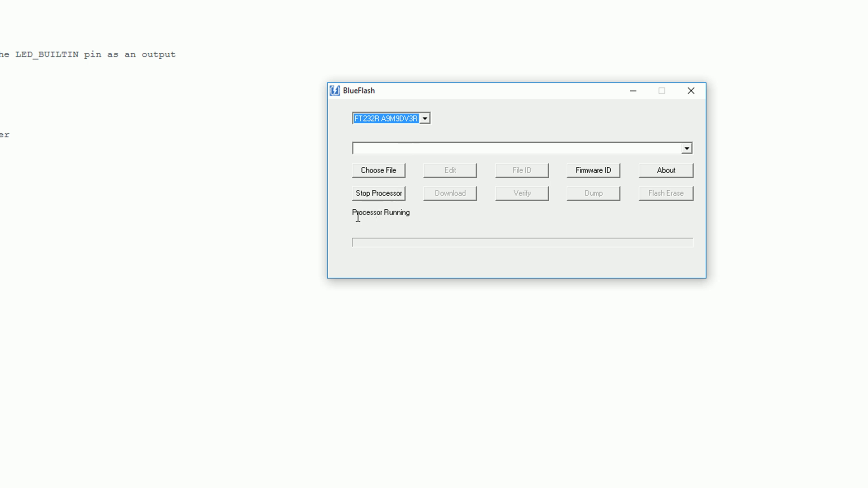The width and height of the screenshot is (868, 488).
Task: Click the Dump button
Action: pyautogui.click(x=594, y=193)
